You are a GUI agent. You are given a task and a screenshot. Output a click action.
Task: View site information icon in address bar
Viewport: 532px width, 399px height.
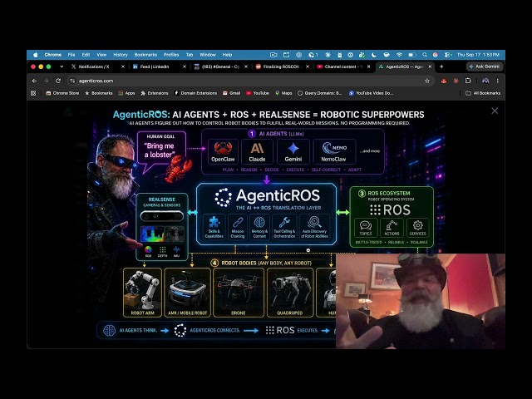[72, 81]
